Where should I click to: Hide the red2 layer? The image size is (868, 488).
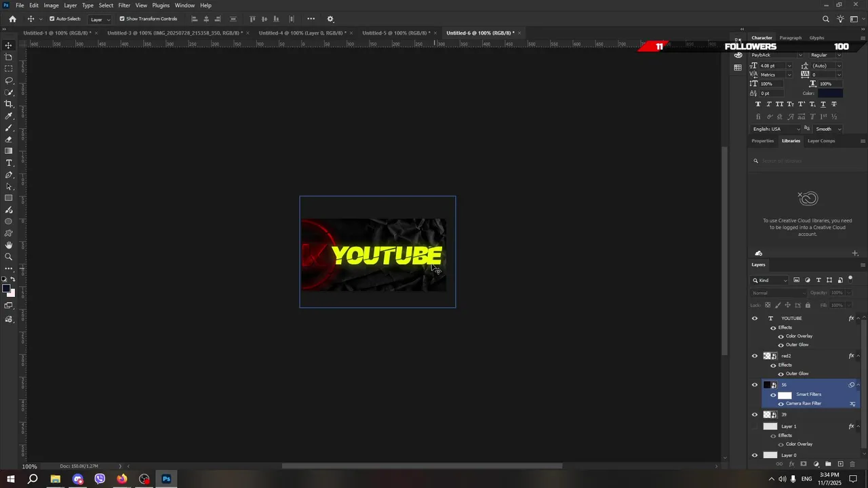(x=755, y=356)
